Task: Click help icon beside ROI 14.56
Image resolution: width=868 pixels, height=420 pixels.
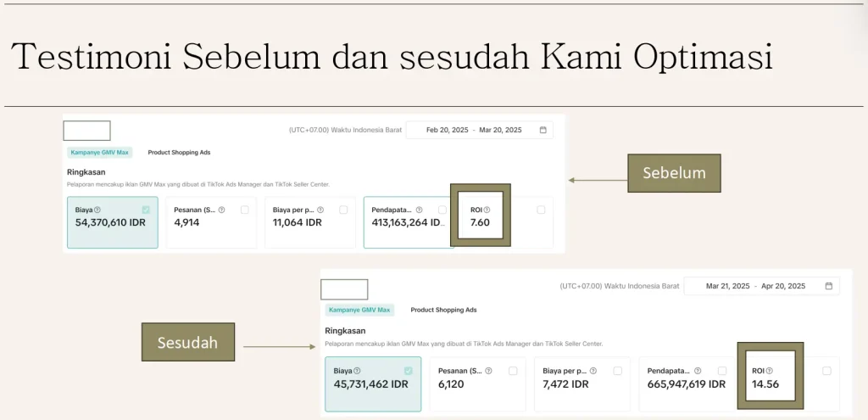Action: (769, 371)
